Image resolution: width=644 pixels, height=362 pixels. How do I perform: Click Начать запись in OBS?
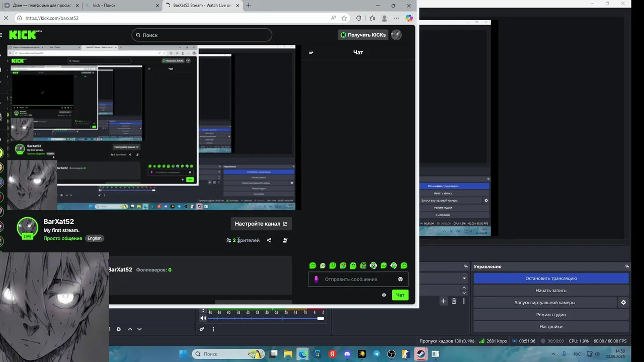pyautogui.click(x=551, y=291)
